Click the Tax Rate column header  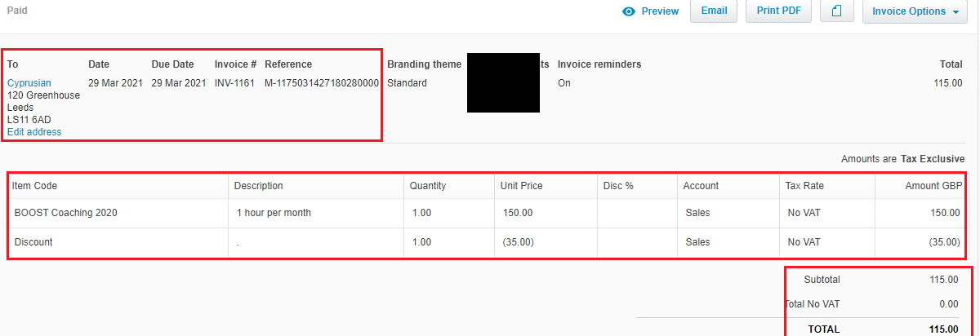tap(804, 186)
